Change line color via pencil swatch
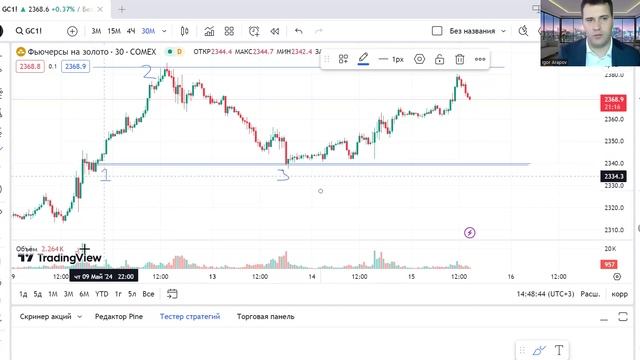Image resolution: width=640 pixels, height=360 pixels. (363, 59)
